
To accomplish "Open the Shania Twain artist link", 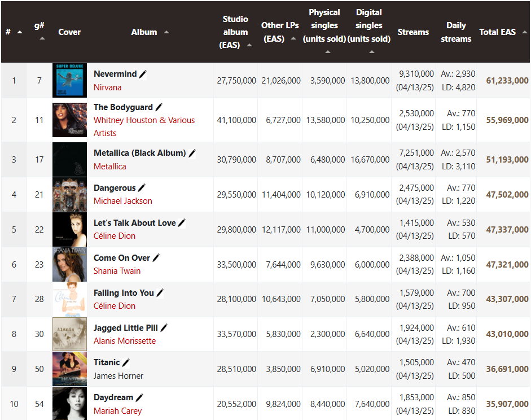I will 117,270.
